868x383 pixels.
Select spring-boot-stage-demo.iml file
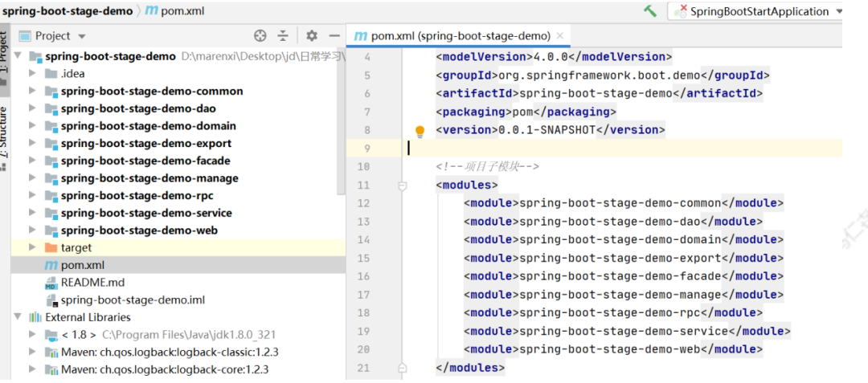coord(133,300)
